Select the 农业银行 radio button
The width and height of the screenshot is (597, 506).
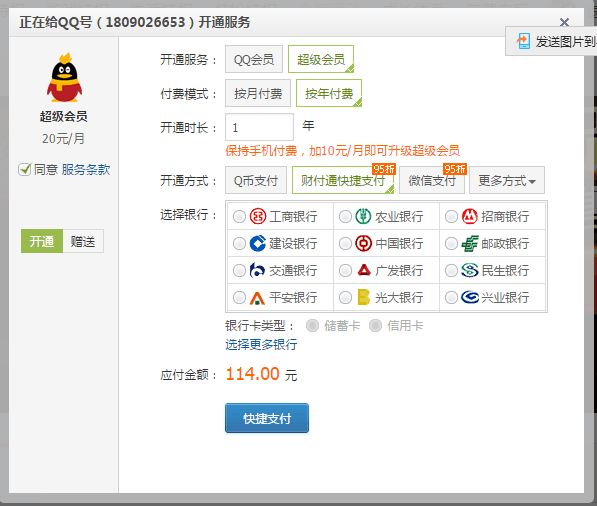pyautogui.click(x=345, y=217)
